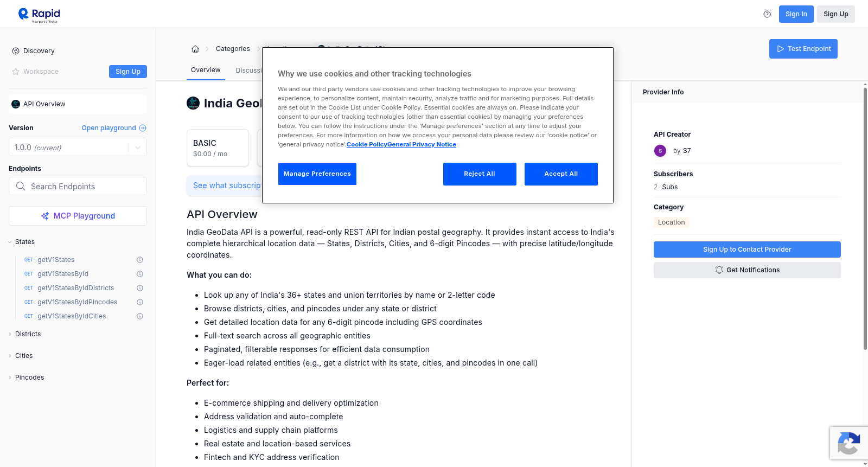The width and height of the screenshot is (868, 467).
Task: Open the version 1.0.0 dropdown
Action: 78,148
